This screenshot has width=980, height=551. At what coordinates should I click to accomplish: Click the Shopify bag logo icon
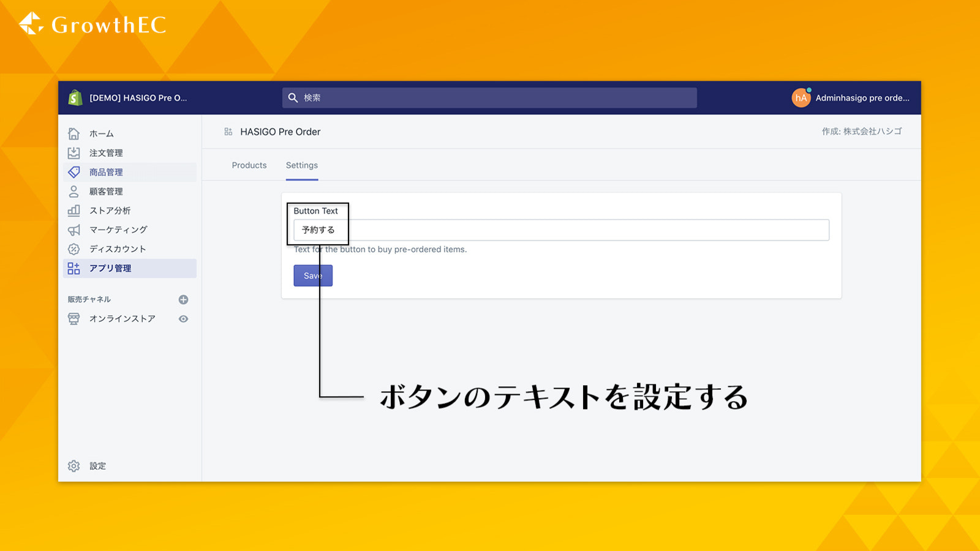coord(75,97)
